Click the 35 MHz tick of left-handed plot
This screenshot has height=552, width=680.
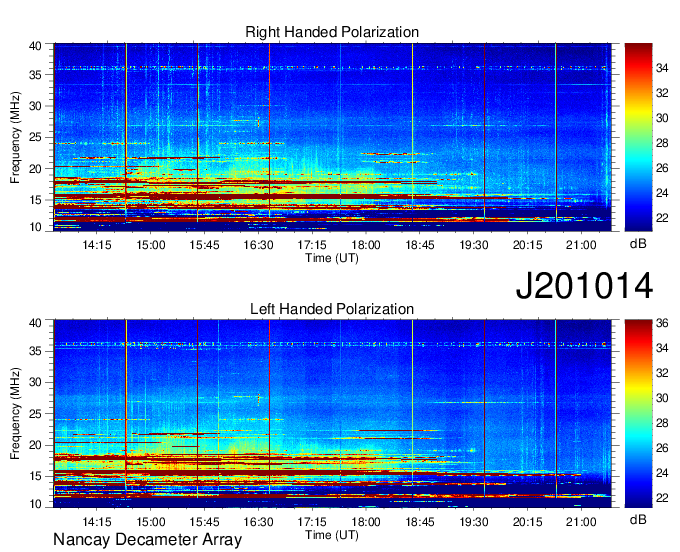click(36, 351)
